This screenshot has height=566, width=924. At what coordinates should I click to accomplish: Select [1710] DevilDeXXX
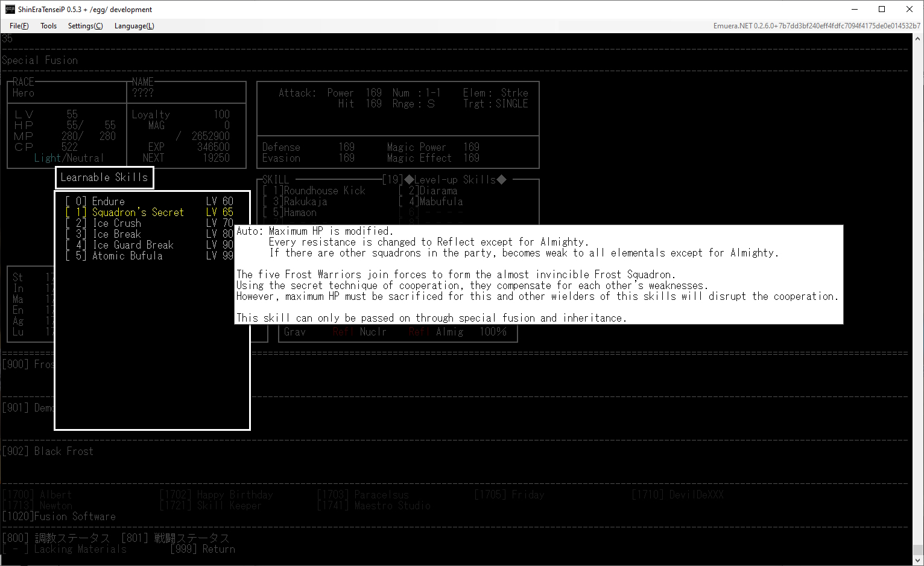(x=678, y=495)
